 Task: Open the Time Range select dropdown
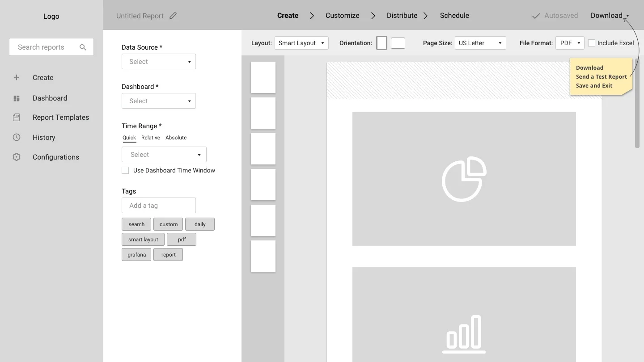164,155
